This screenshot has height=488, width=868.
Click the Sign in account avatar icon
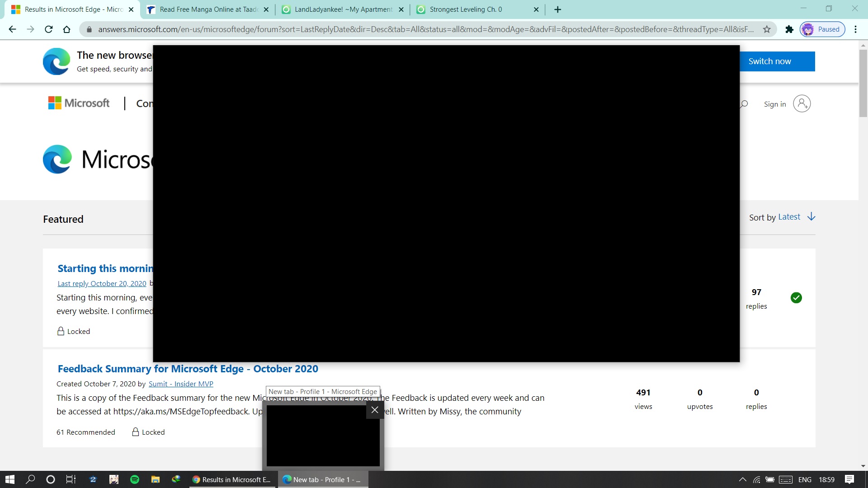[x=802, y=104]
